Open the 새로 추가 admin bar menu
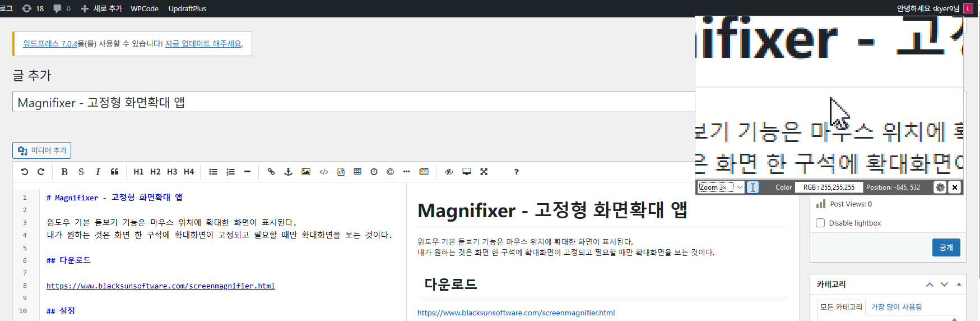Screen dimensions: 980x321 coord(101,8)
